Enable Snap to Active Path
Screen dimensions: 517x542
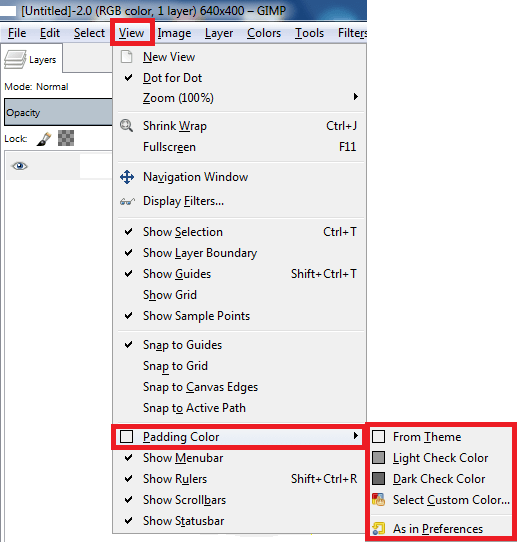pyautogui.click(x=240, y=408)
